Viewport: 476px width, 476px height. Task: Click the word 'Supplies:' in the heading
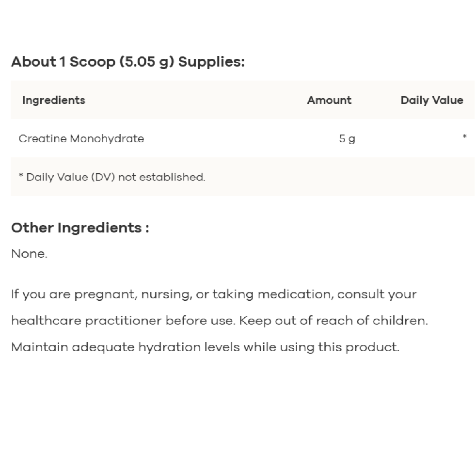(211, 62)
